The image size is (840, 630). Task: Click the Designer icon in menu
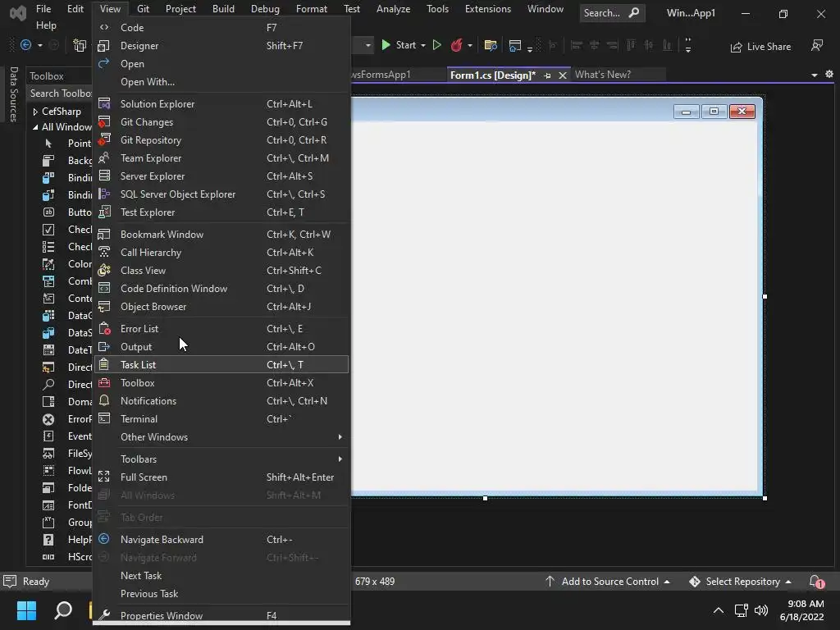[x=104, y=46]
